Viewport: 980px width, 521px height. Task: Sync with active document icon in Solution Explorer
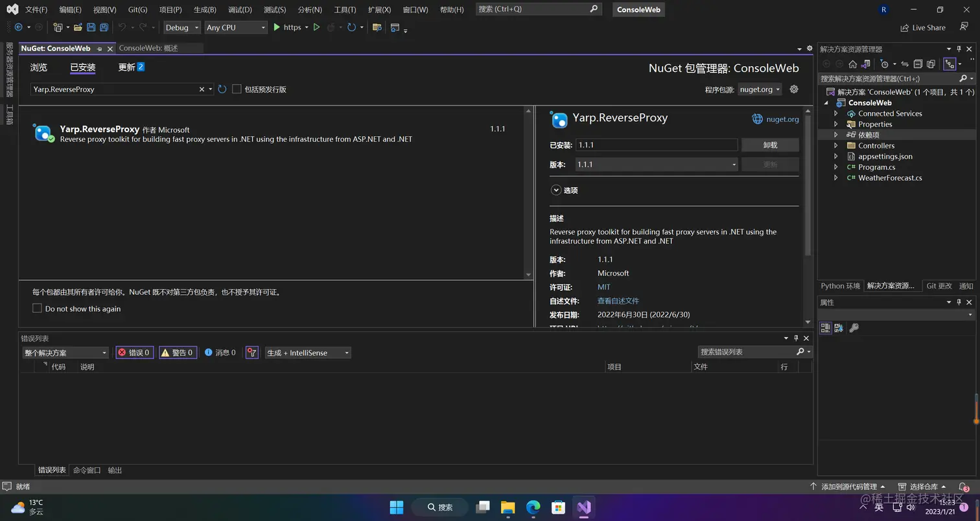[x=905, y=64]
